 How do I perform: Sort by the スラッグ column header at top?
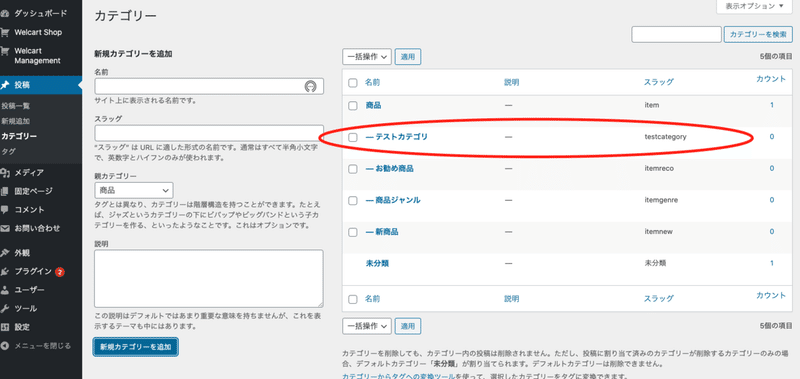(659, 83)
